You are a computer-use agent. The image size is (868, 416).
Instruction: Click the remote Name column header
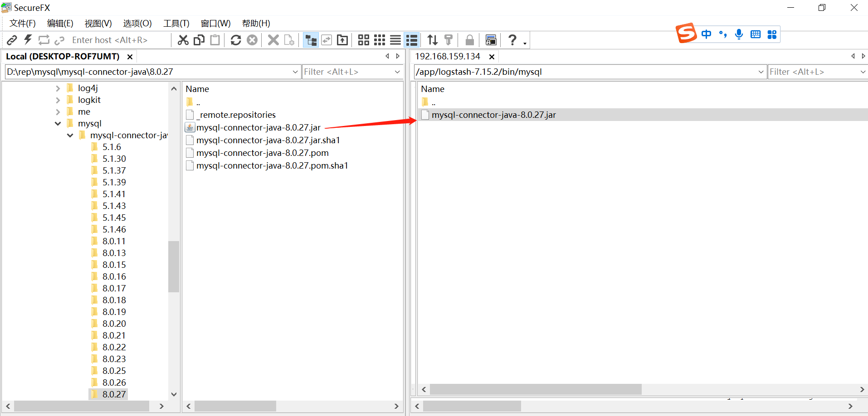pos(433,89)
